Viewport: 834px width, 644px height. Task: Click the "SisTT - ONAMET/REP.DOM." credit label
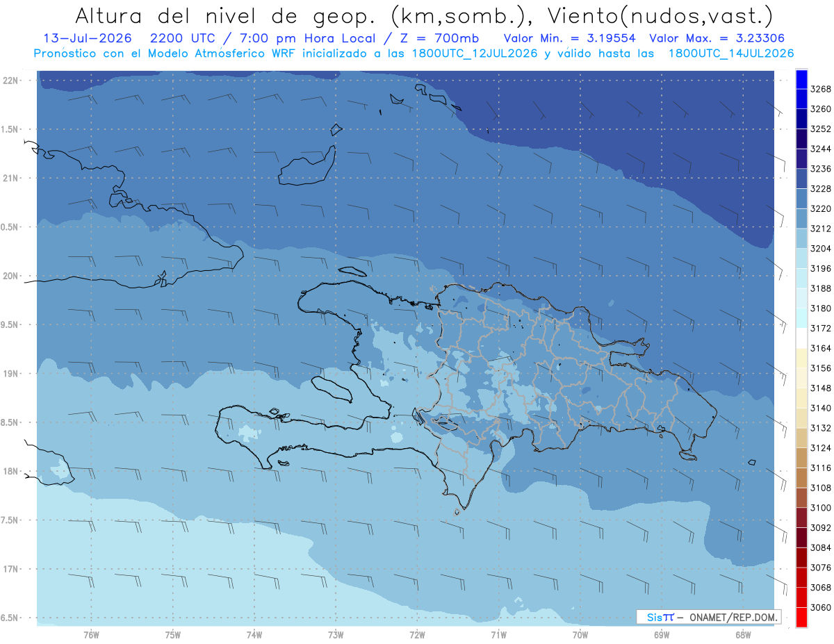click(x=708, y=617)
